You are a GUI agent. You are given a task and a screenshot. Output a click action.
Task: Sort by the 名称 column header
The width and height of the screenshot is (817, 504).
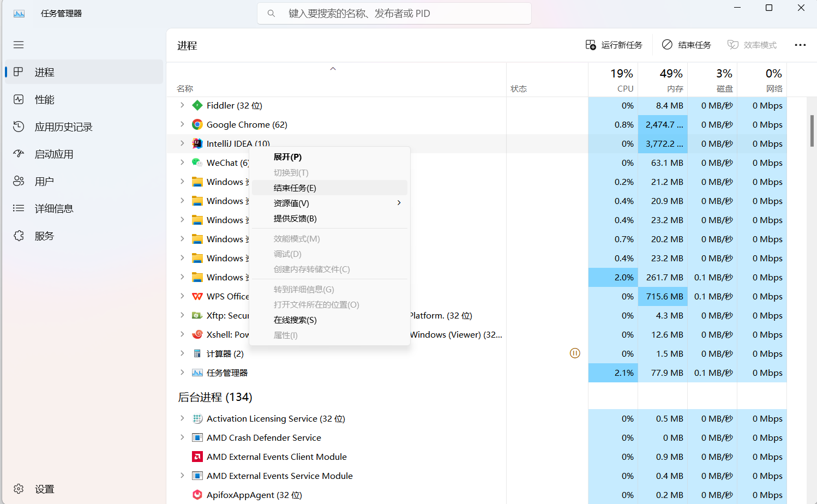click(x=337, y=80)
